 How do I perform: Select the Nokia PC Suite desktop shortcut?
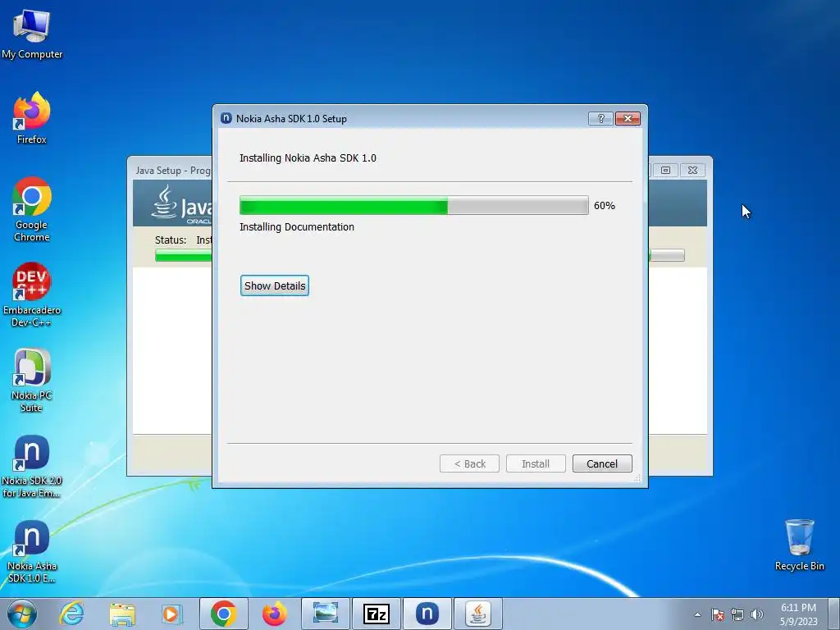pos(32,381)
